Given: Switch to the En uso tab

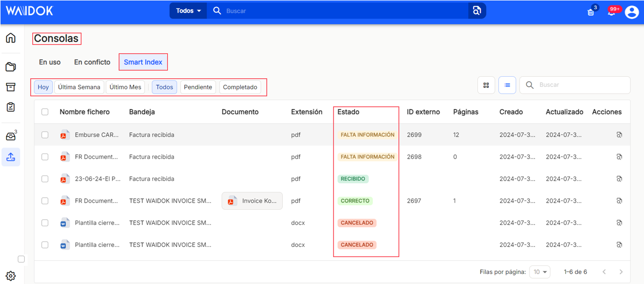Looking at the screenshot, I should point(50,62).
